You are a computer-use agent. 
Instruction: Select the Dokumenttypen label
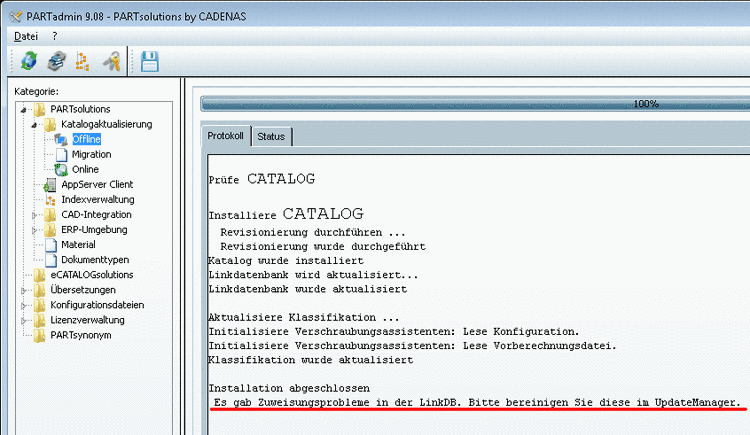click(x=95, y=260)
